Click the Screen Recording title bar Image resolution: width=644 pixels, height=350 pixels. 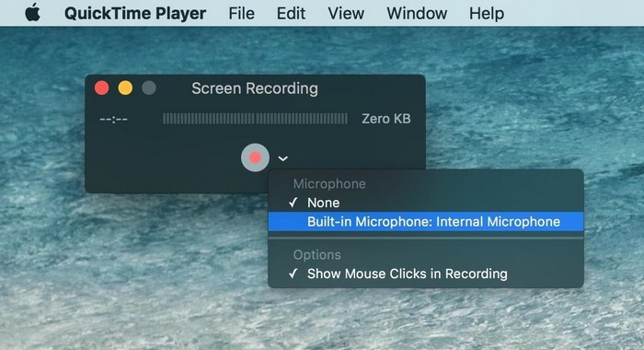click(x=255, y=88)
